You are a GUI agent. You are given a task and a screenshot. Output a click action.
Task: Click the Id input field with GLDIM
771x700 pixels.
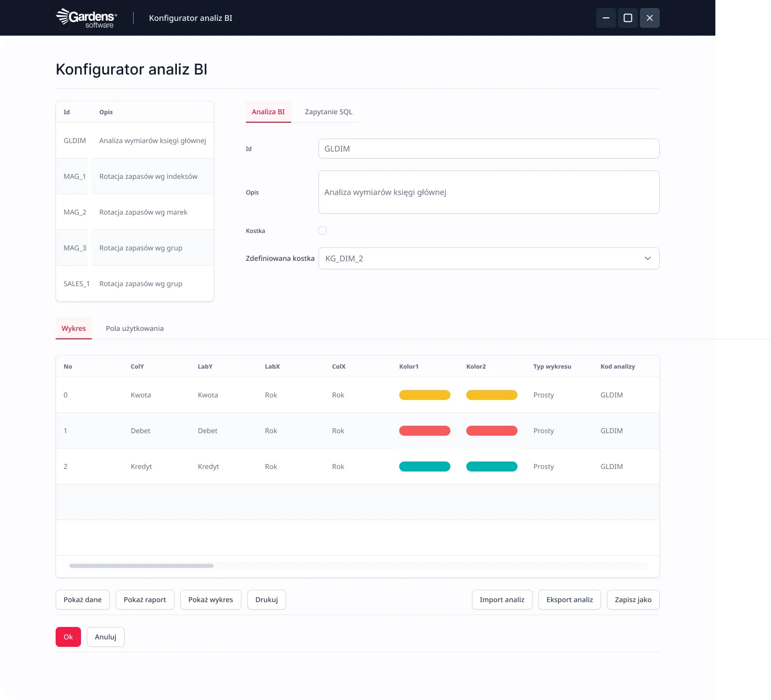(488, 149)
